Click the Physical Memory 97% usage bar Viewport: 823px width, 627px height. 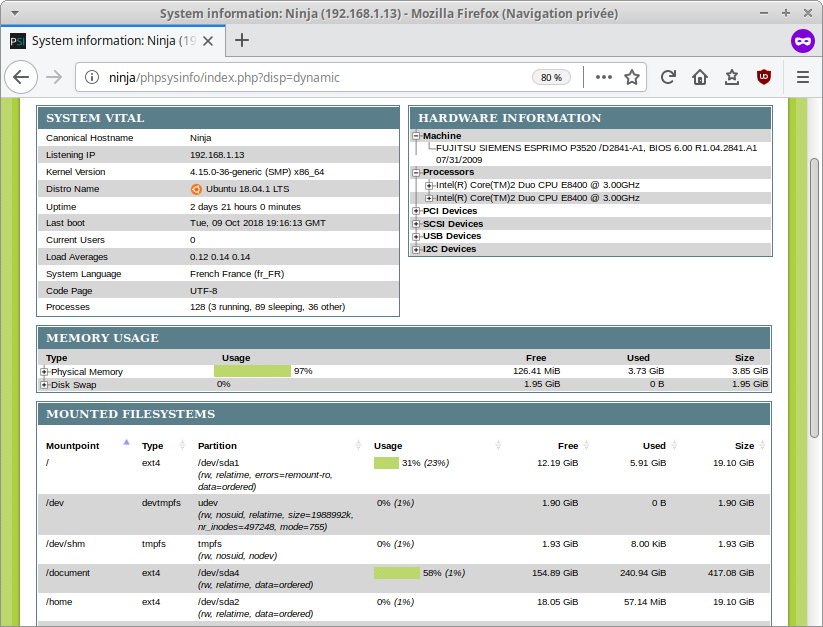pyautogui.click(x=252, y=371)
